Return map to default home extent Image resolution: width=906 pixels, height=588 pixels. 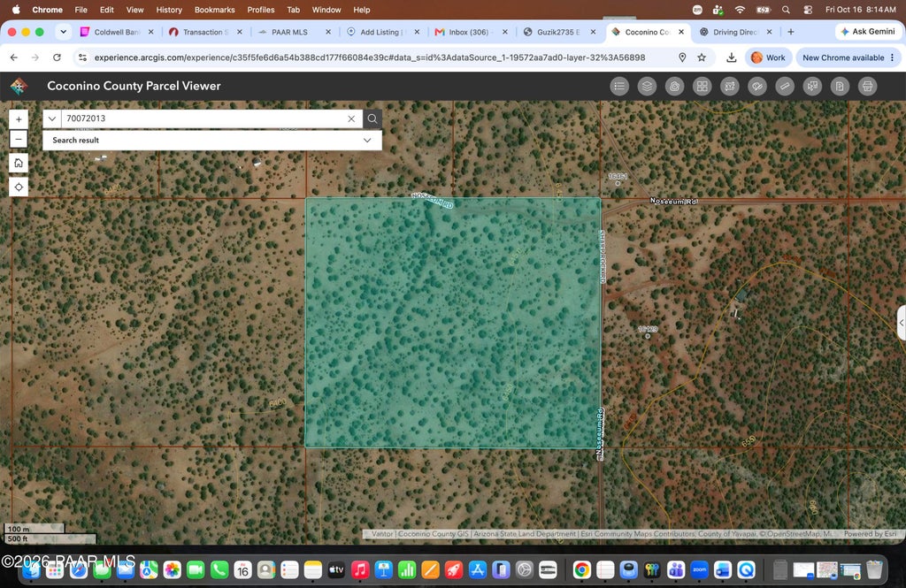tap(19, 163)
